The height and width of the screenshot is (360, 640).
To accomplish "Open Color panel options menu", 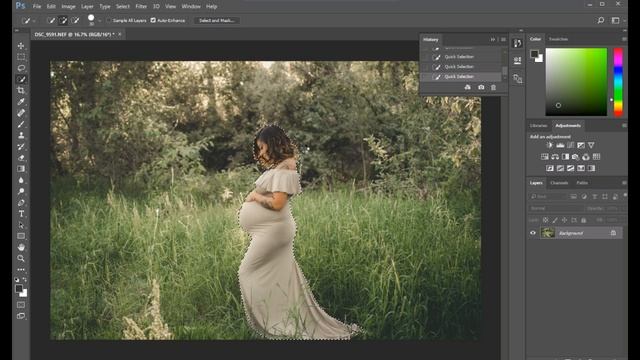I will 624,39.
